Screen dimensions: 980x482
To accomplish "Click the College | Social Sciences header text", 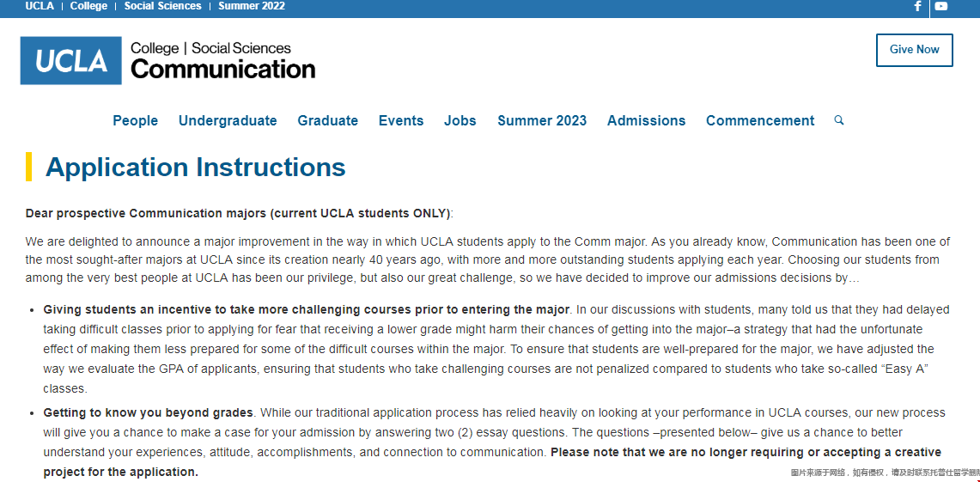I will 210,48.
